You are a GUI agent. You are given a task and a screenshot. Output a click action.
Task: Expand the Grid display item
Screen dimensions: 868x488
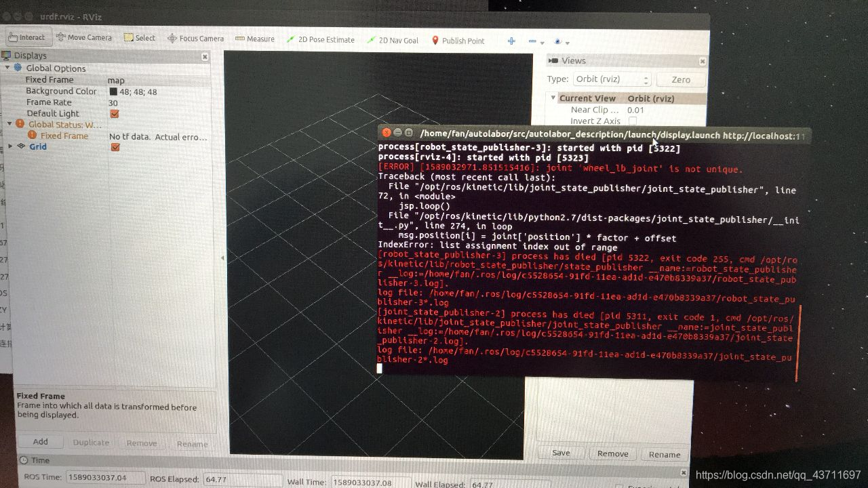coord(9,146)
